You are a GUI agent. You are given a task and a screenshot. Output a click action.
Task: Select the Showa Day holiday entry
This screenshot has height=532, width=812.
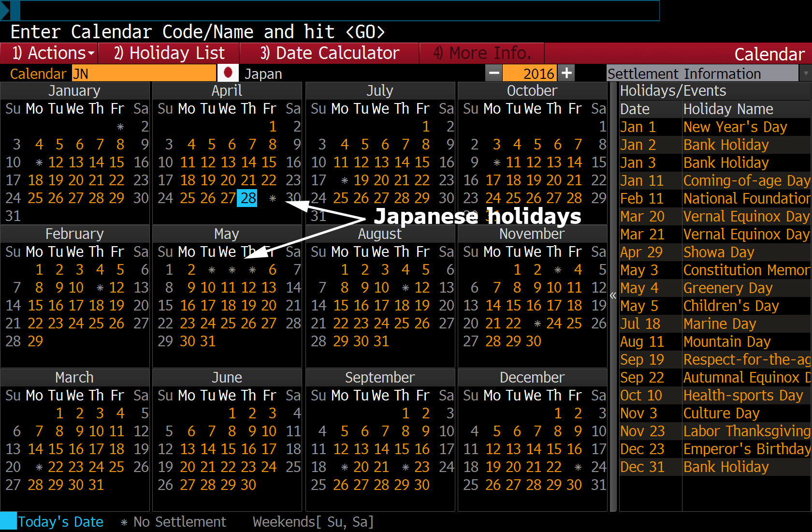[x=715, y=252]
